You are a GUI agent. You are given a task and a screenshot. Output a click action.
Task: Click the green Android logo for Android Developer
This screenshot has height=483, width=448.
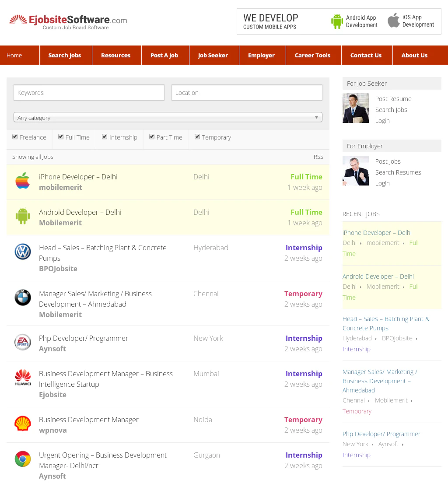click(23, 216)
